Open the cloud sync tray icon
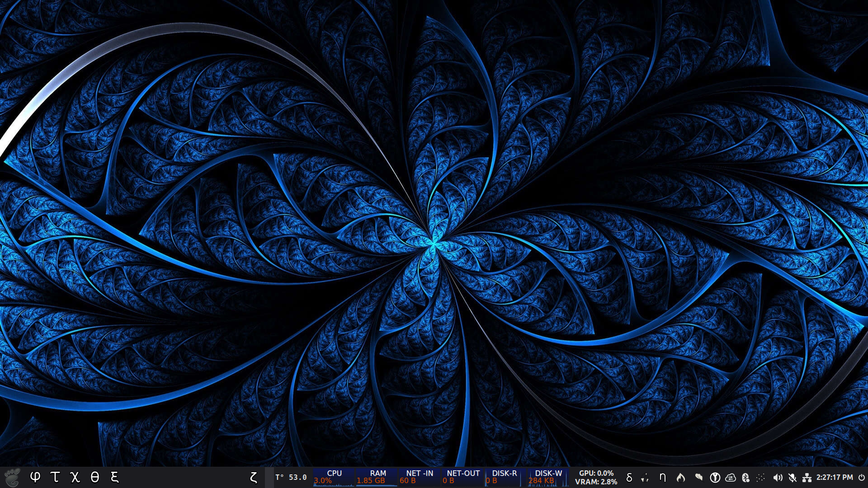 pyautogui.click(x=731, y=478)
